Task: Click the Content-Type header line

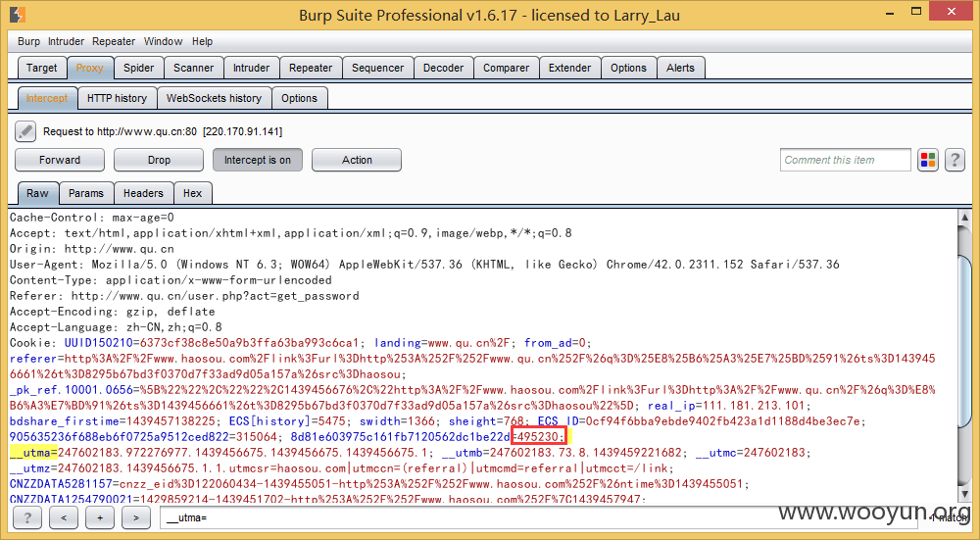Action: click(x=171, y=280)
